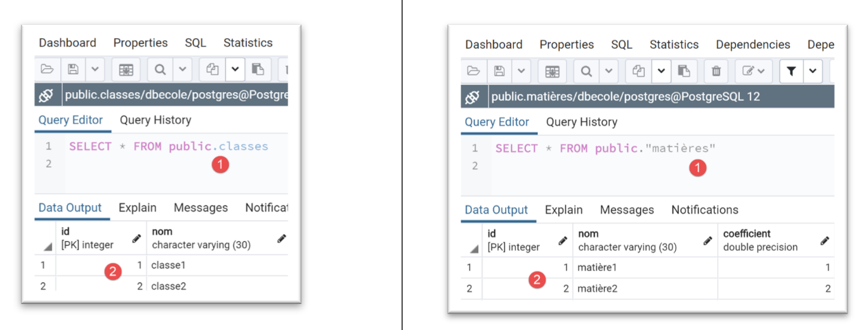Click the Open File folder icon in classes panel
Screen dimensions: 868x330
point(47,69)
